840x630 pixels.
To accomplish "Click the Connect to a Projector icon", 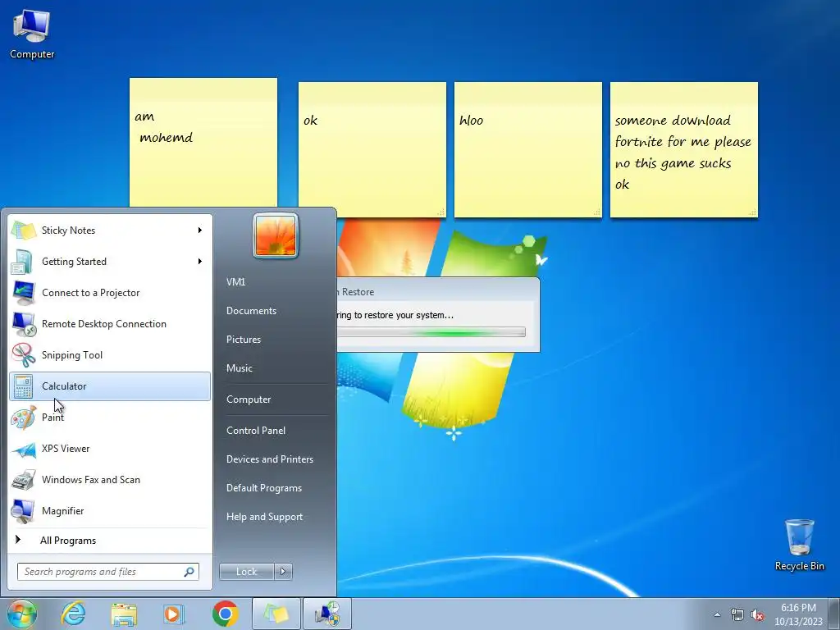I will pyautogui.click(x=23, y=293).
